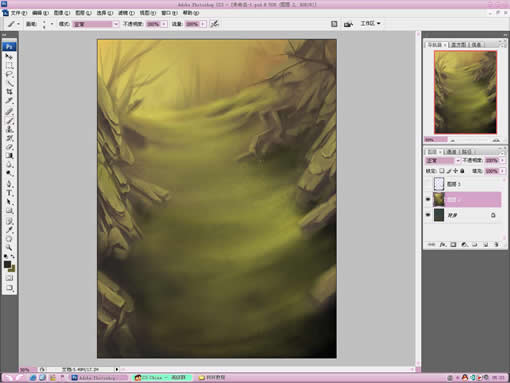Select the Notes tool
The height and width of the screenshot is (383, 510).
click(9, 221)
